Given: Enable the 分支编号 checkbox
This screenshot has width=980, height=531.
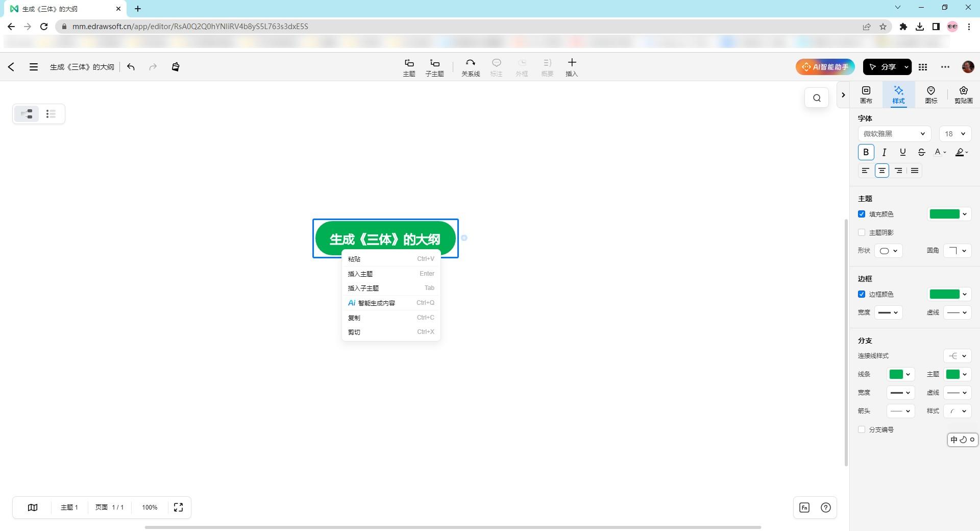Looking at the screenshot, I should coord(862,429).
